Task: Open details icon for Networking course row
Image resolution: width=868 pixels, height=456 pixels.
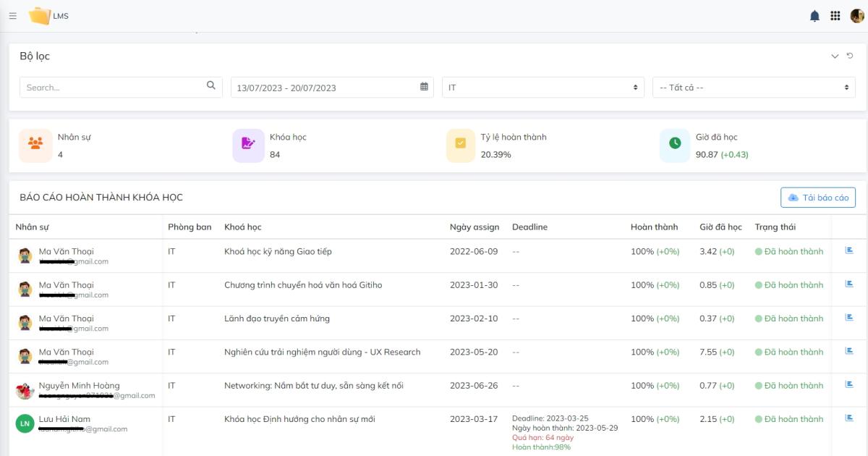Action: [x=849, y=385]
